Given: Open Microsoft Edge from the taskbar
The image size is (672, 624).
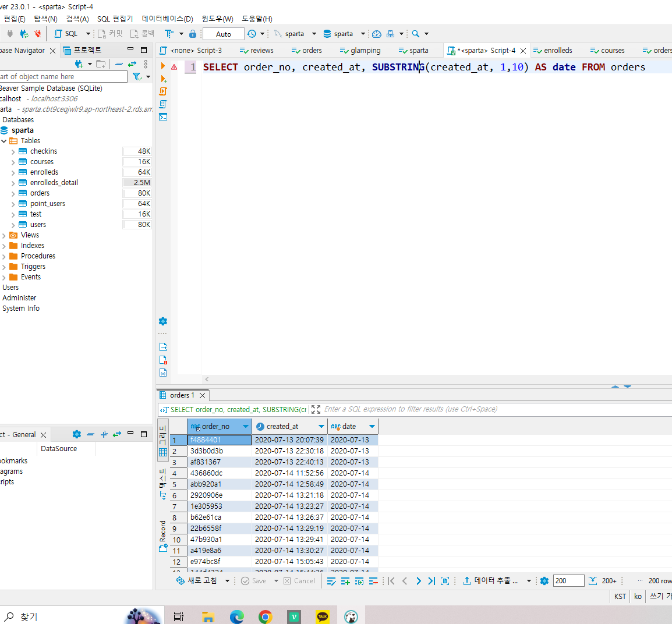Looking at the screenshot, I should click(236, 616).
